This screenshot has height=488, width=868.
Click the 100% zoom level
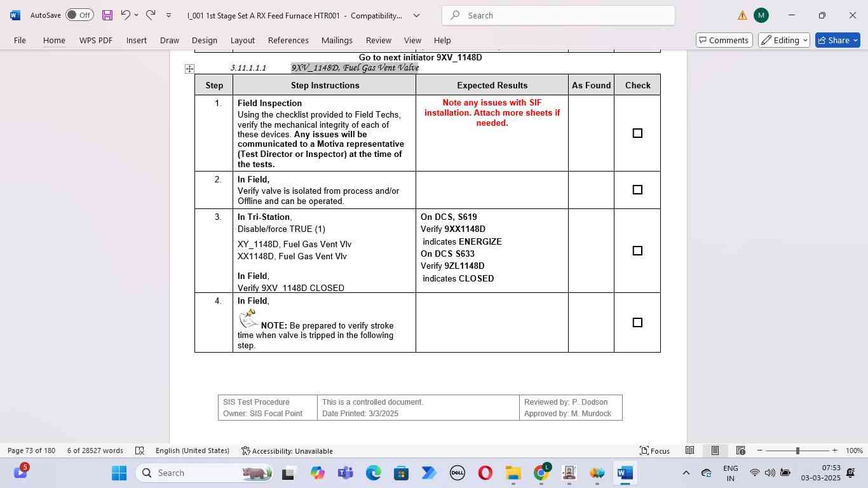(854, 451)
